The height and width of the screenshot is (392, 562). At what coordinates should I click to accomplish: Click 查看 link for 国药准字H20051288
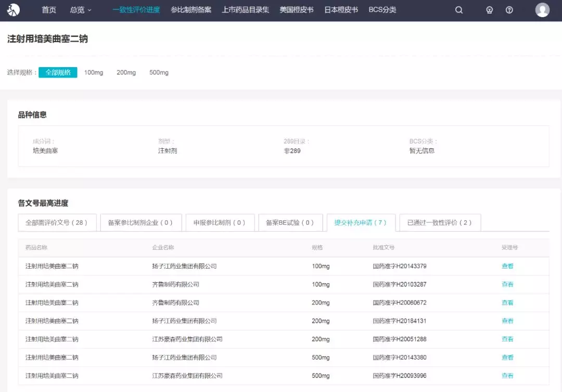pyautogui.click(x=507, y=339)
